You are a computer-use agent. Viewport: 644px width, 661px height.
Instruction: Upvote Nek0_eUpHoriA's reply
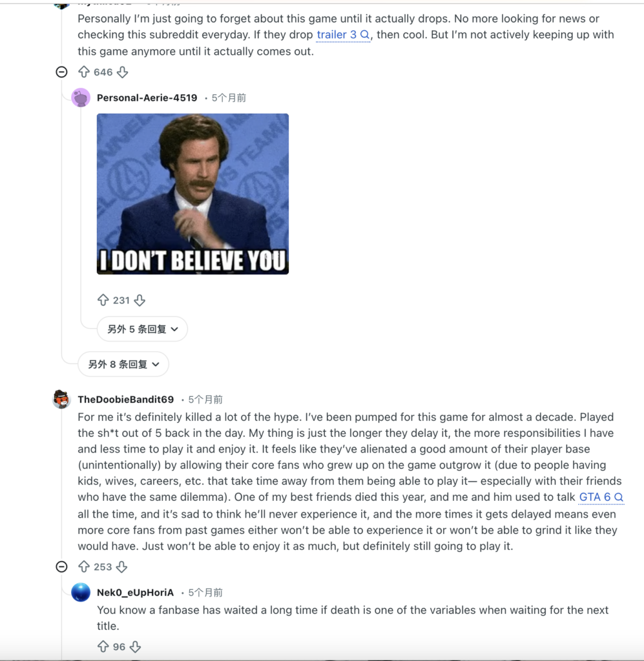[103, 646]
